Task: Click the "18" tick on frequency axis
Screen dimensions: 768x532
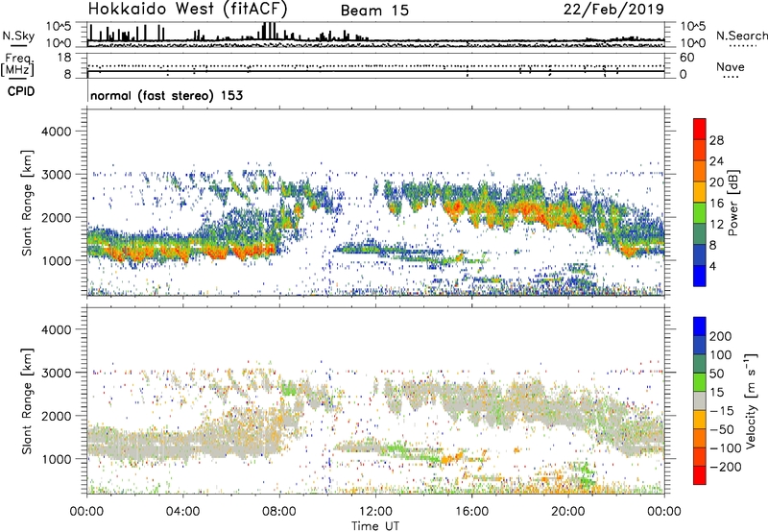Action: pos(65,58)
